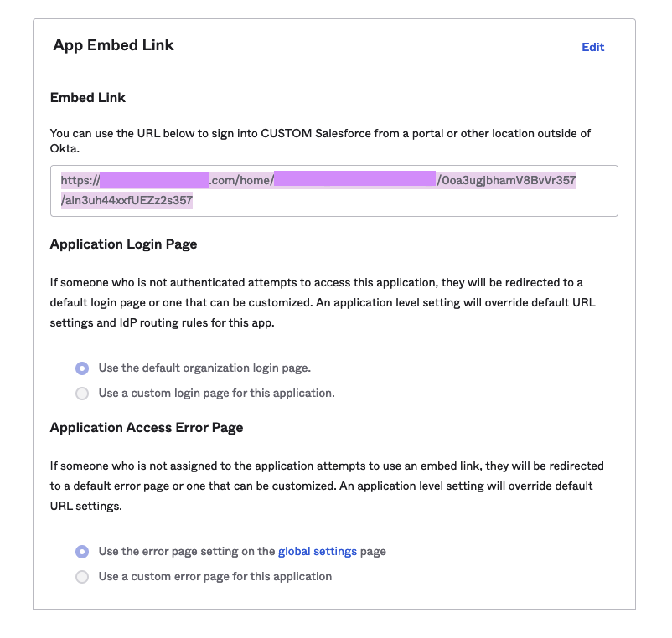672x638 pixels.
Task: Click the Application Login Page heading
Action: click(x=123, y=244)
